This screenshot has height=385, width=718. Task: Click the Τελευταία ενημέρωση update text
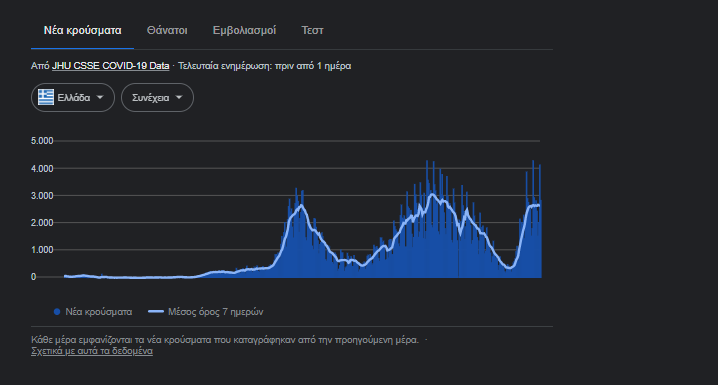265,66
